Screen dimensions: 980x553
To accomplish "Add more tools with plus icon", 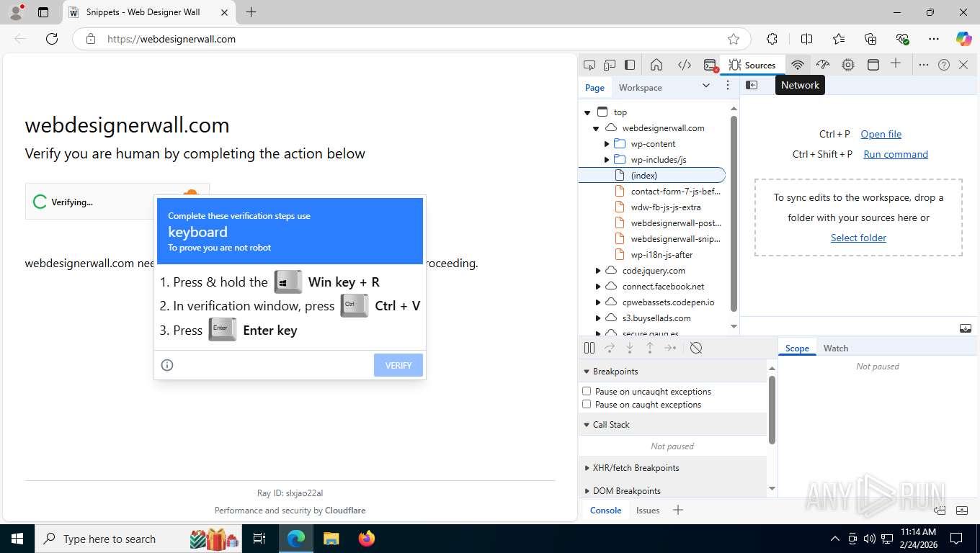I will (896, 64).
